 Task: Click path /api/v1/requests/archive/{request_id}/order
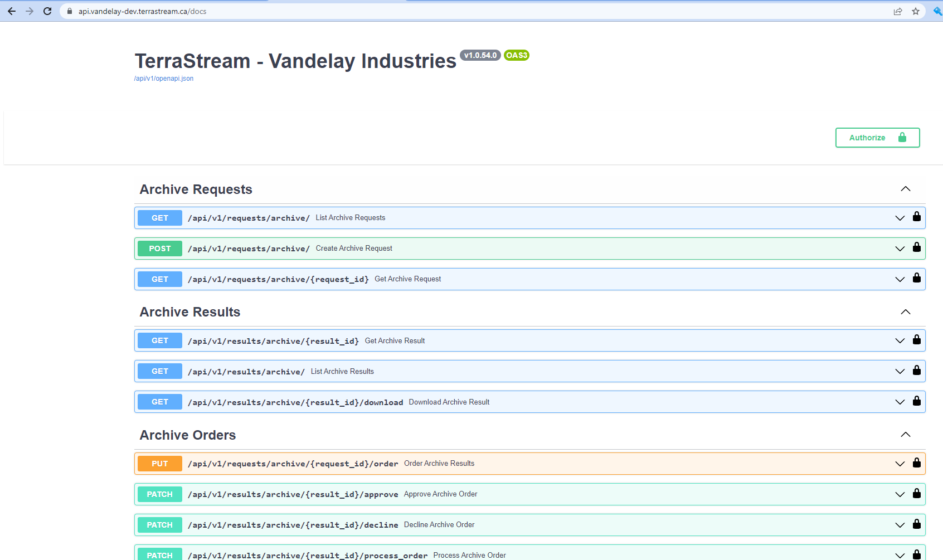click(x=293, y=464)
